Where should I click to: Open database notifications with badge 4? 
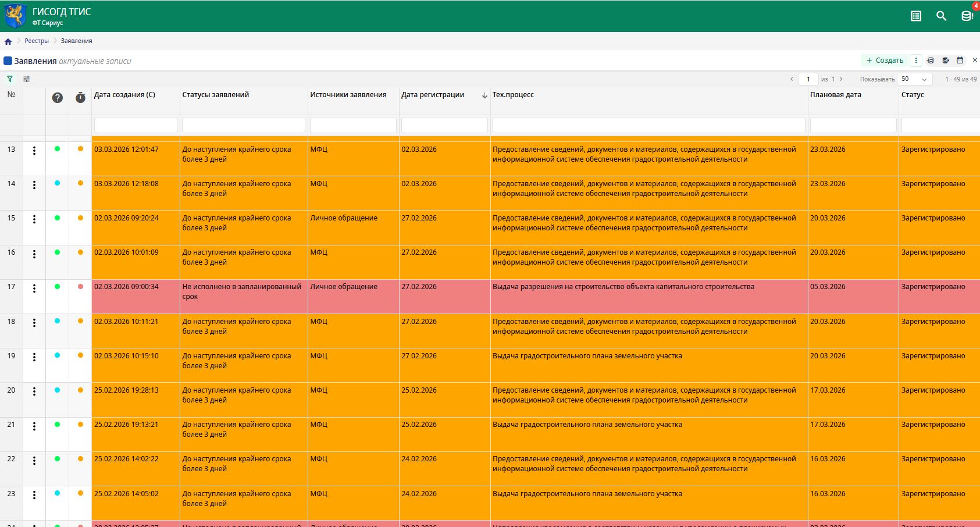(967, 16)
